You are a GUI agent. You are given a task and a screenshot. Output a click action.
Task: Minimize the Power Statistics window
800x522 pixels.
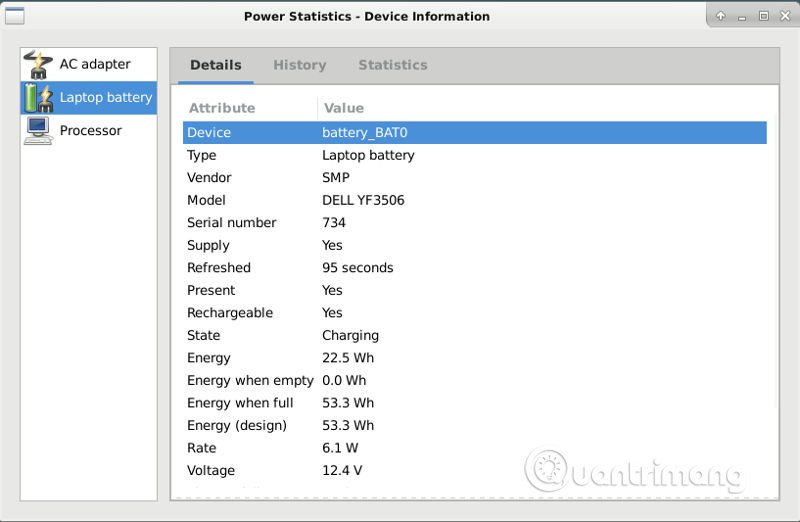pos(742,17)
